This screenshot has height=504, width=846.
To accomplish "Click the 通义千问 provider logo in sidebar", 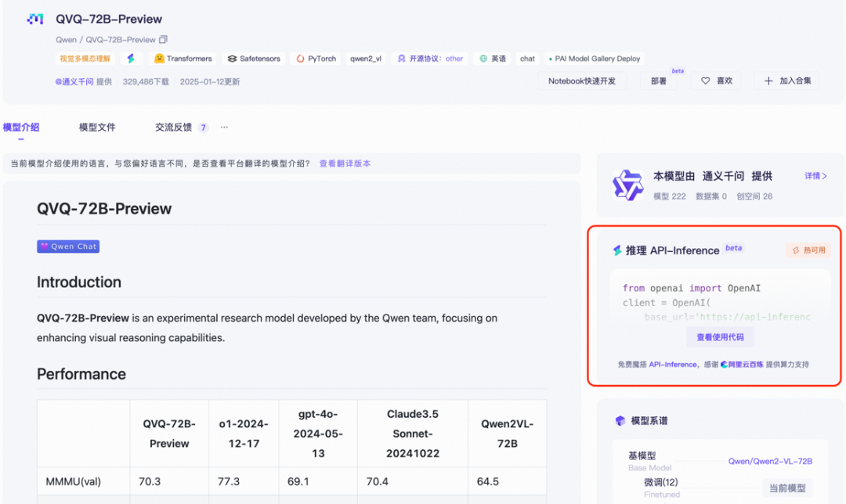I will [627, 185].
